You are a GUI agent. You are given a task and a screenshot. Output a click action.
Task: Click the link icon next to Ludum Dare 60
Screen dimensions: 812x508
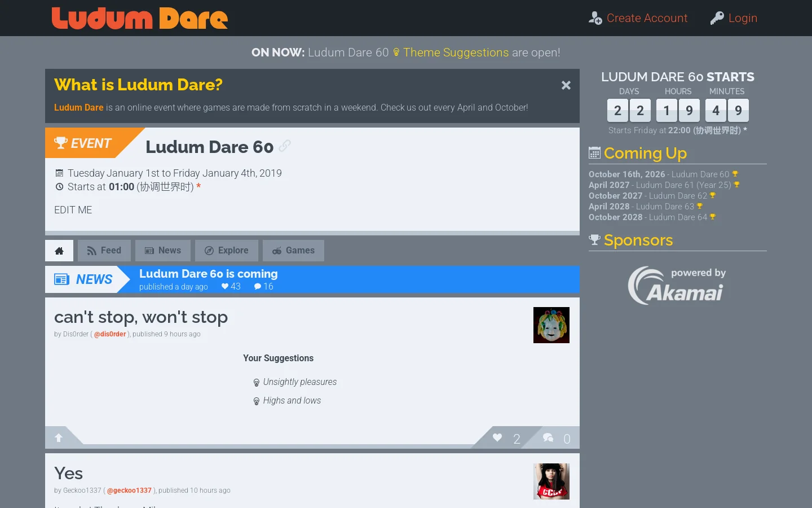(285, 146)
